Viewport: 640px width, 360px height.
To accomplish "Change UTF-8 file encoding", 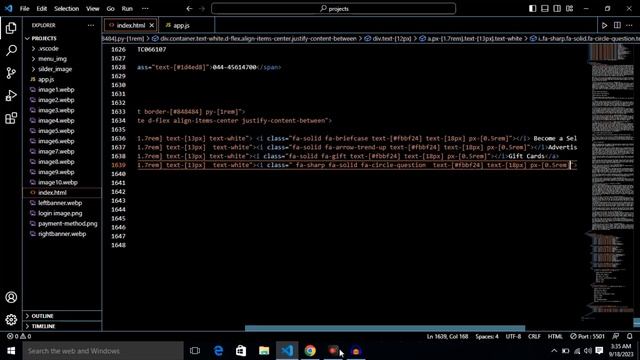I will click(x=513, y=336).
